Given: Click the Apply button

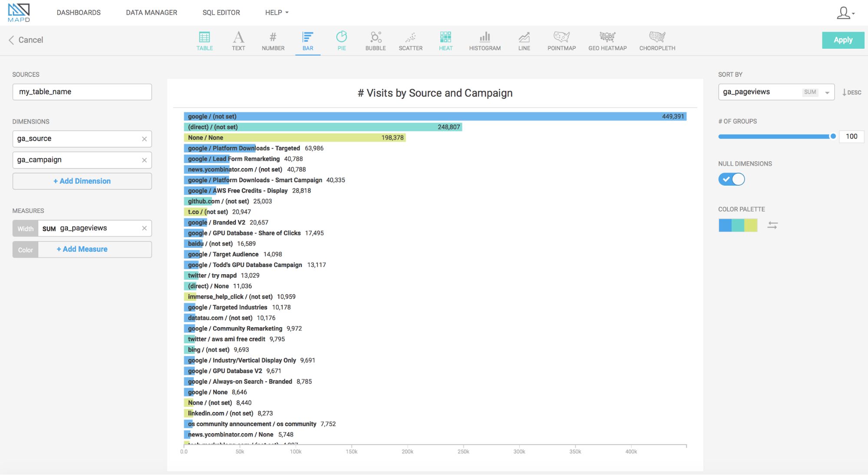Looking at the screenshot, I should tap(842, 40).
